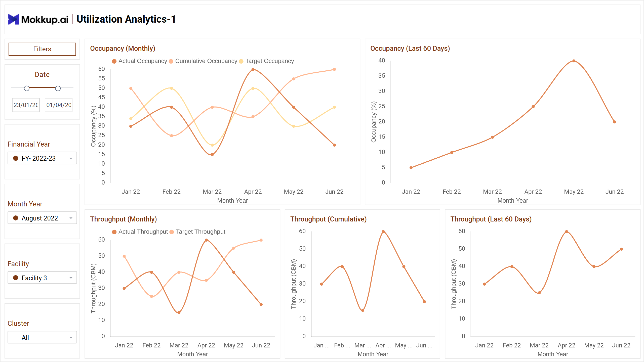This screenshot has height=362, width=644.
Task: Click the Occupancy (Last 60 Days) title
Action: click(x=410, y=48)
